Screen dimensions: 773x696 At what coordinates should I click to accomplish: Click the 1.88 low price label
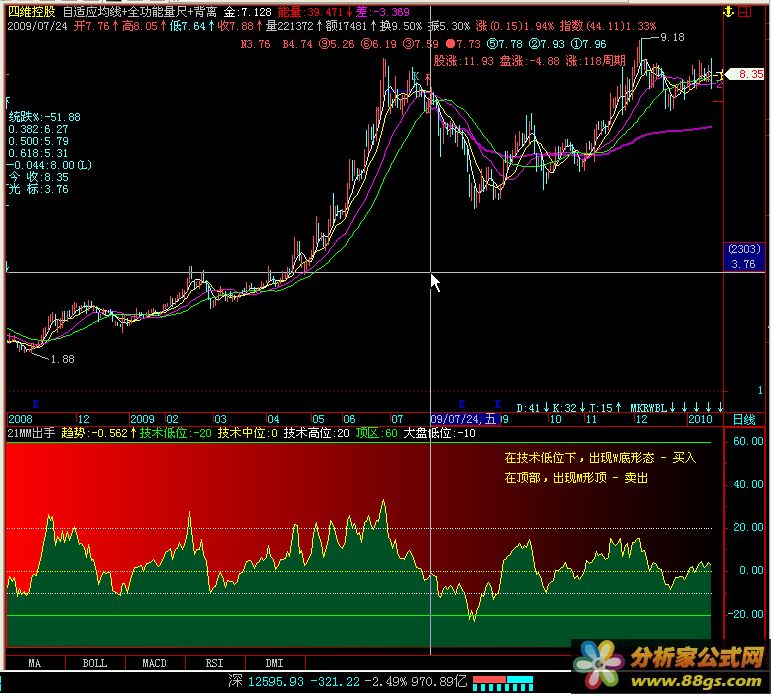tap(63, 359)
